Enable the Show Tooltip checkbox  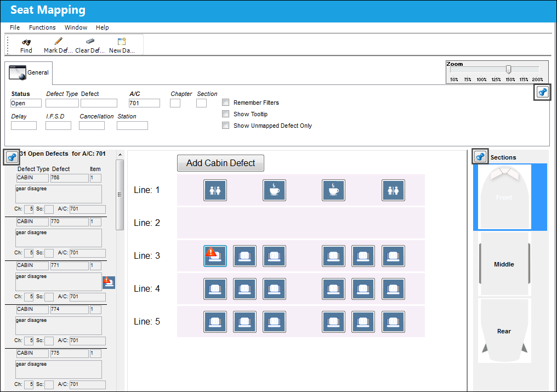click(x=225, y=113)
